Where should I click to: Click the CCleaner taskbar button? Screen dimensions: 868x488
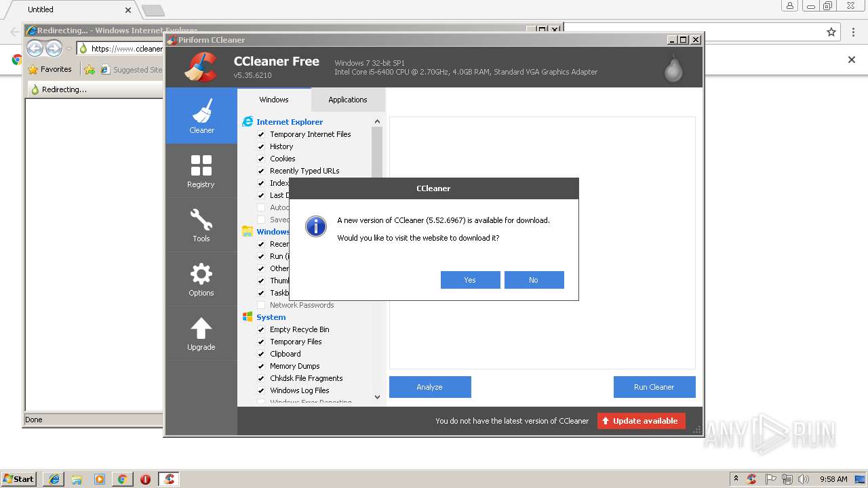(169, 479)
